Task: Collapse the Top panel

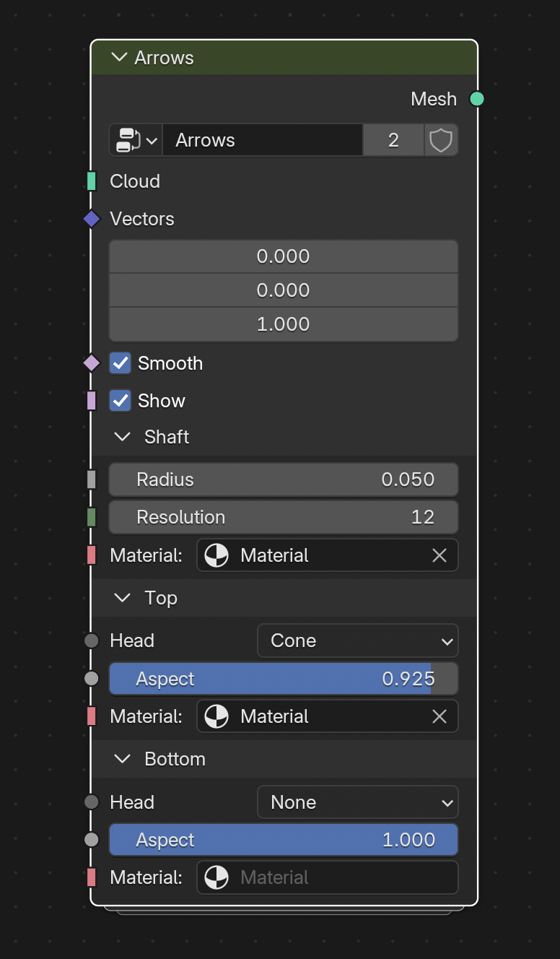Action: 123,598
